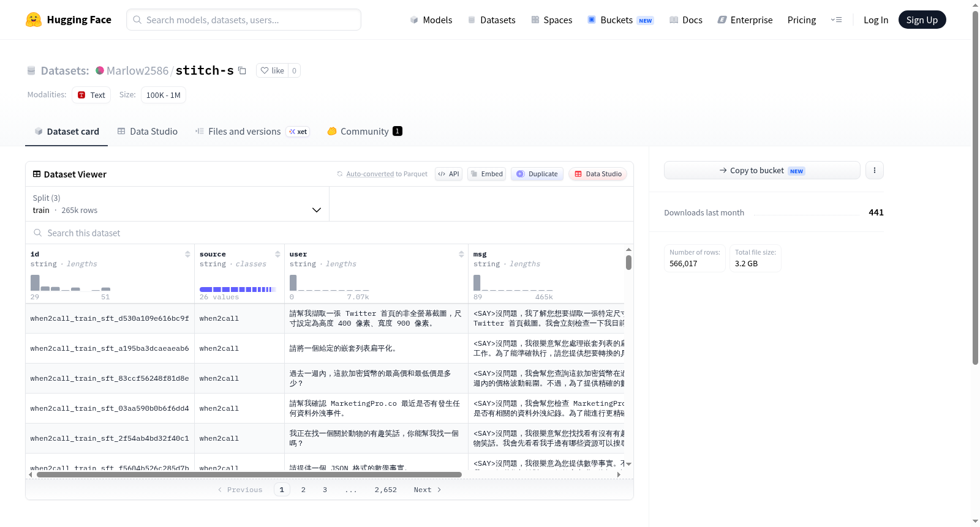Open the Marlow2586 user profile link
Image resolution: width=980 pixels, height=527 pixels.
click(x=137, y=70)
